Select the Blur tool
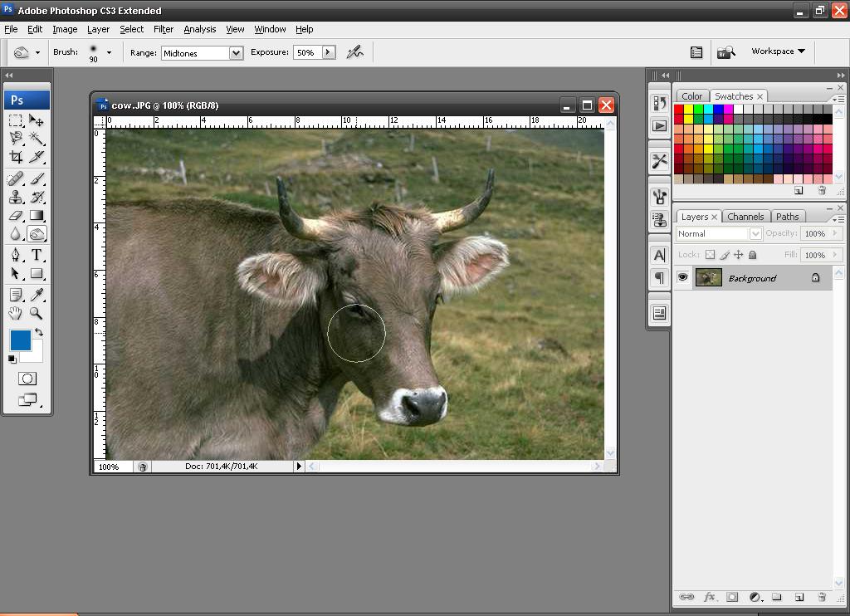 (x=16, y=234)
